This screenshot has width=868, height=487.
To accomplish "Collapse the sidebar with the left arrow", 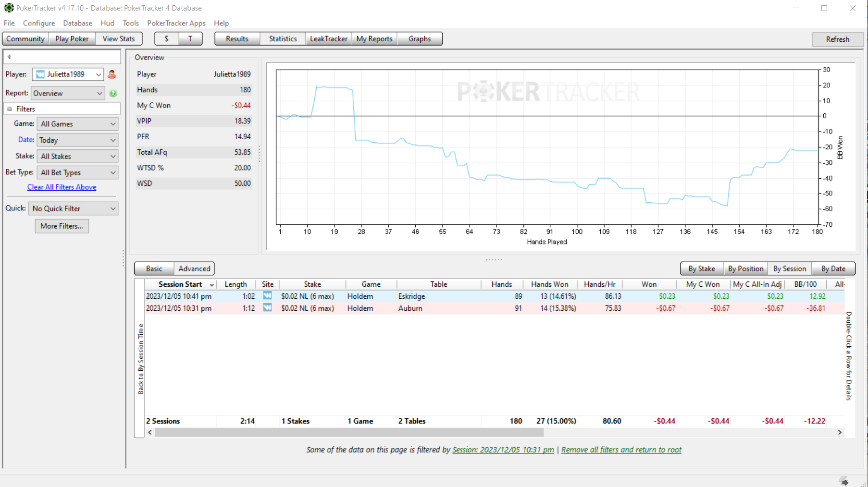I will tap(9, 57).
